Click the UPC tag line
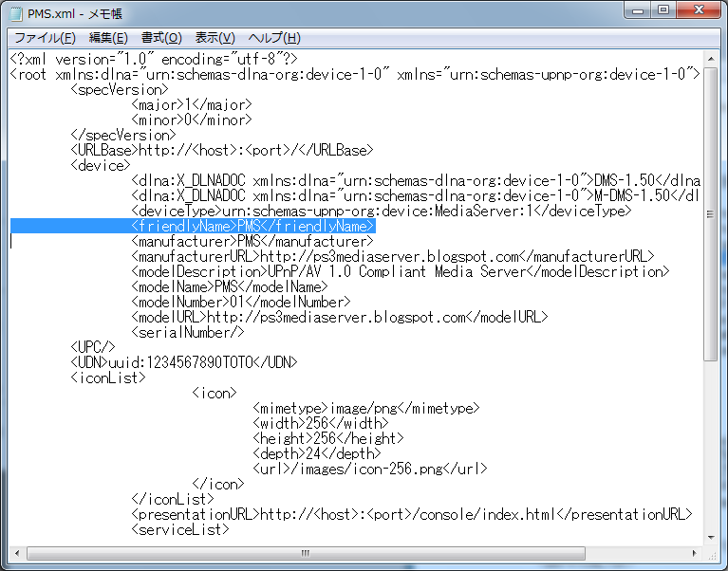728x571 pixels. [93, 347]
